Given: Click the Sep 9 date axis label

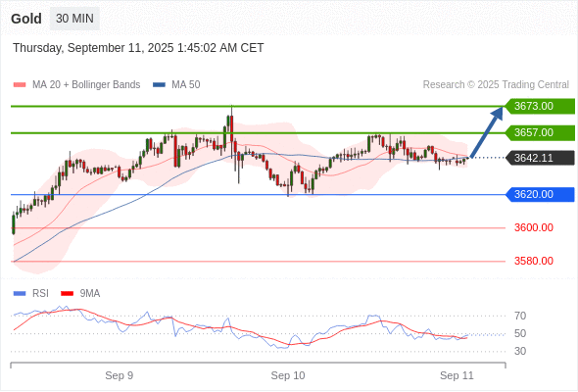Looking at the screenshot, I should click(120, 375).
